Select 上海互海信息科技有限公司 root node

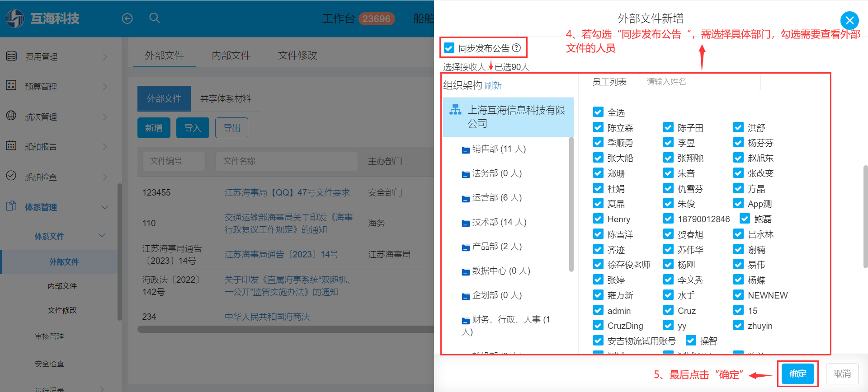click(x=508, y=117)
